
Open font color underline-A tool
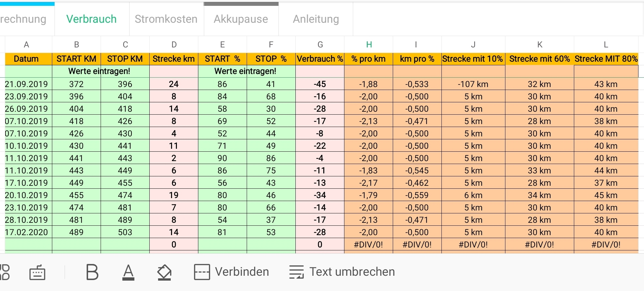coord(128,272)
